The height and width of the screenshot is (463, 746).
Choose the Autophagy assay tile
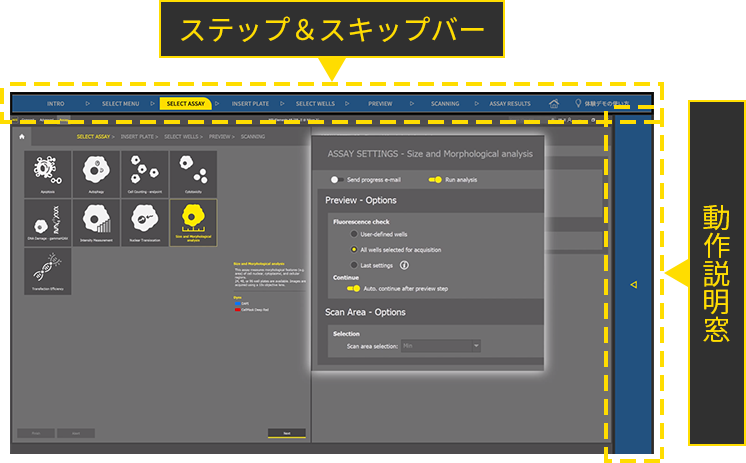tap(96, 174)
